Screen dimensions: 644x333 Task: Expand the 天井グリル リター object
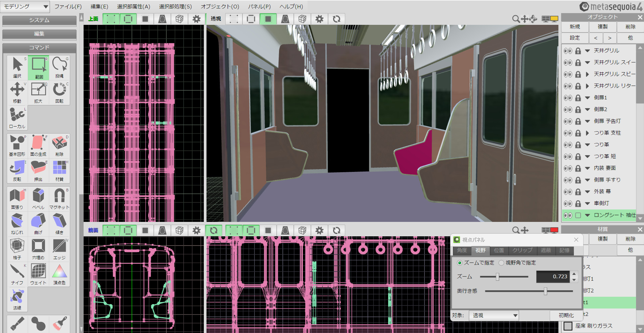587,86
